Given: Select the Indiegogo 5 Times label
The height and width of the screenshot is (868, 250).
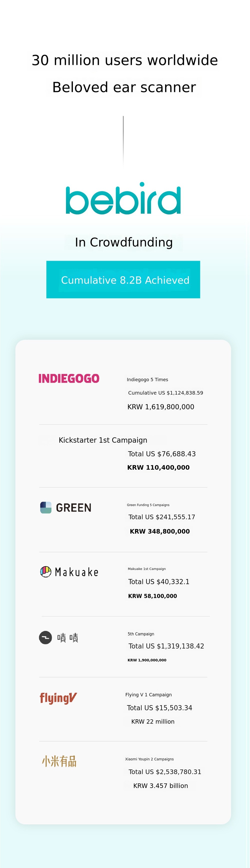Looking at the screenshot, I should coord(147,380).
